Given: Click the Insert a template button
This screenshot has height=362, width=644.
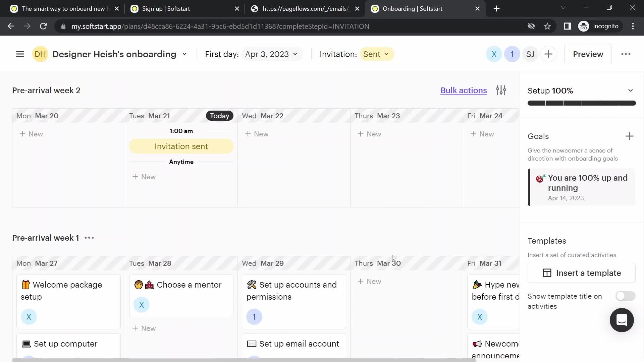Looking at the screenshot, I should [x=582, y=273].
